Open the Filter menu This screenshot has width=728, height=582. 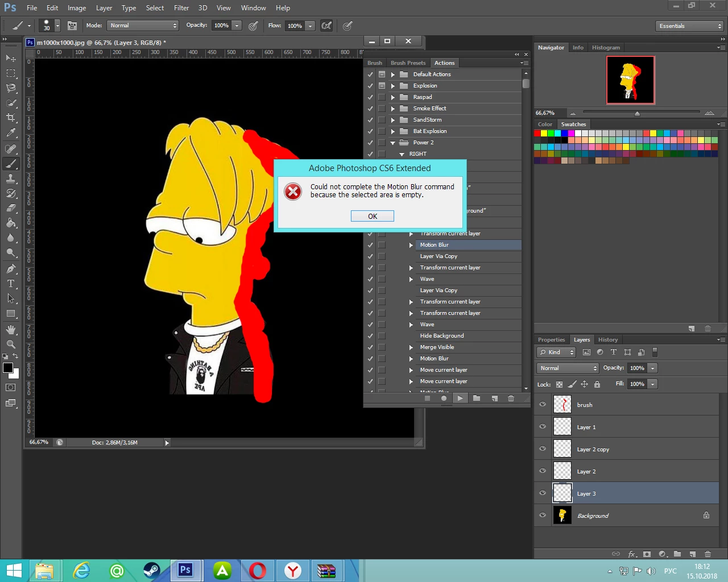click(x=181, y=8)
